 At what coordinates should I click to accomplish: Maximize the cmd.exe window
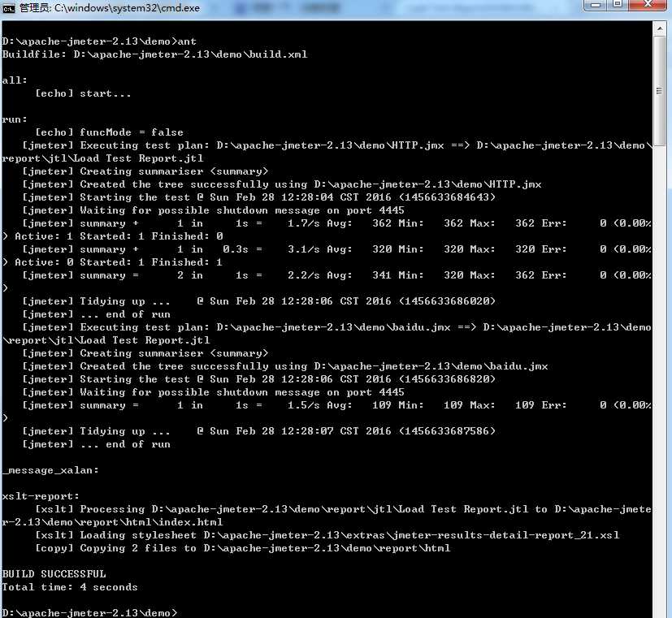[617, 5]
